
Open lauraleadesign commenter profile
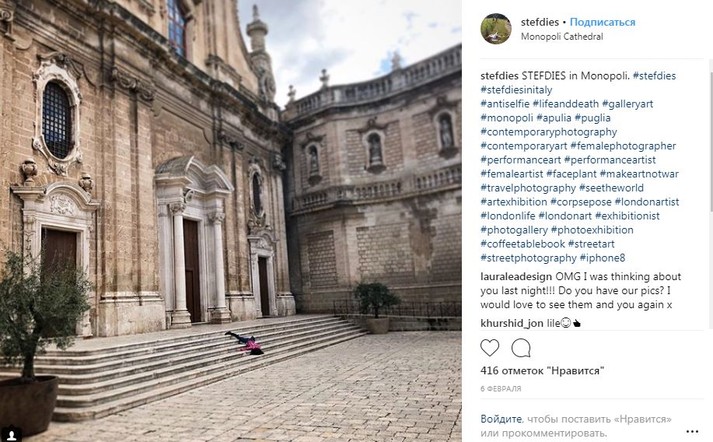516,276
